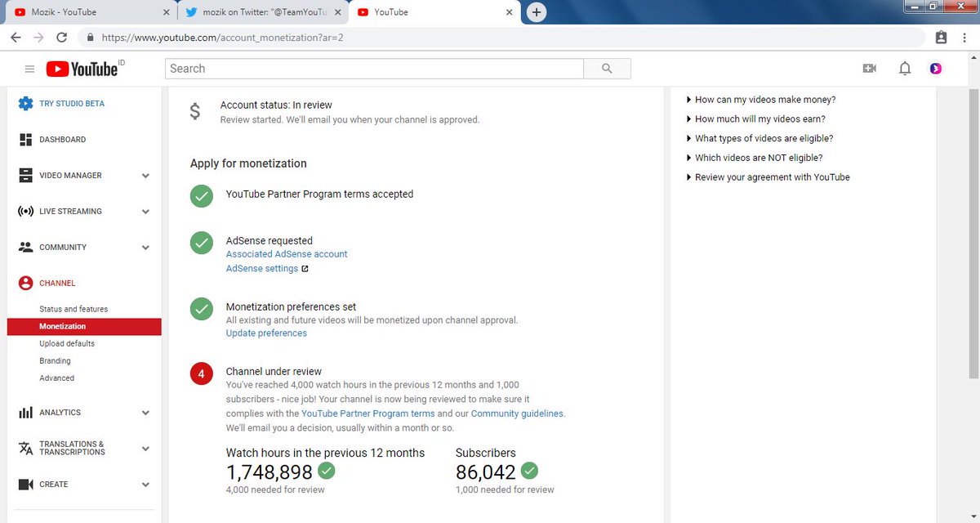The height and width of the screenshot is (523, 980).
Task: Click the Live Streaming icon
Action: point(26,212)
